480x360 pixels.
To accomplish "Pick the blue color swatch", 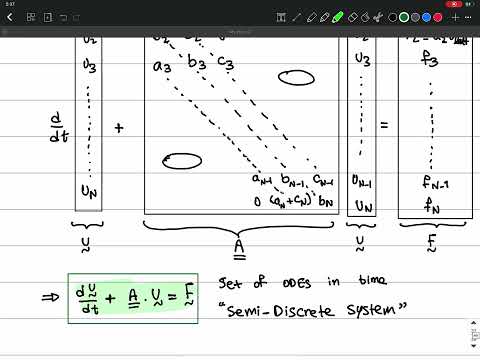I will 427,17.
